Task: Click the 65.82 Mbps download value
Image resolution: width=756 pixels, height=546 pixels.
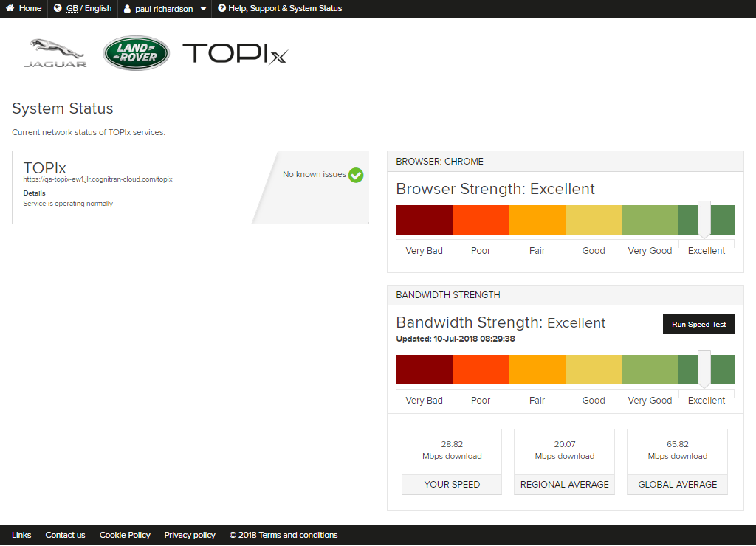Action: coord(678,450)
